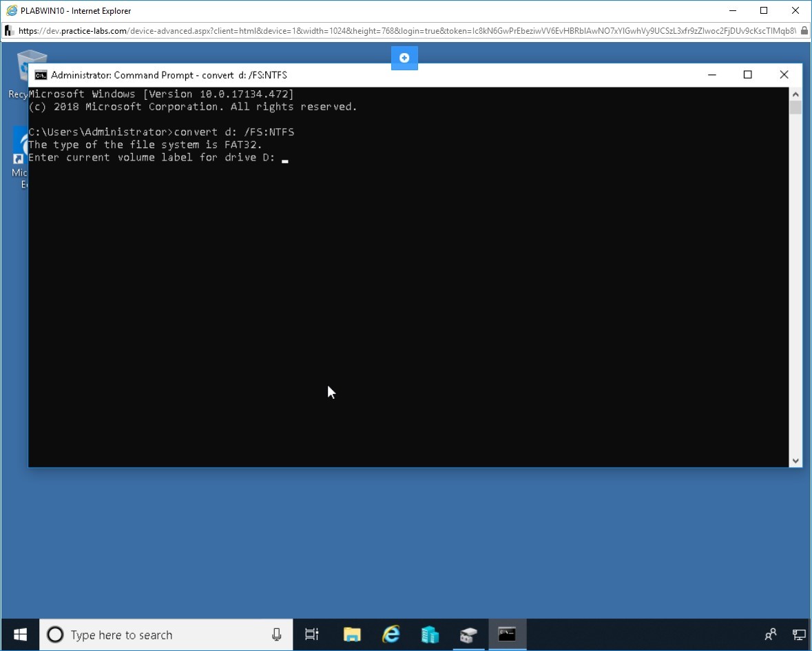Close the Command Prompt window

point(784,75)
